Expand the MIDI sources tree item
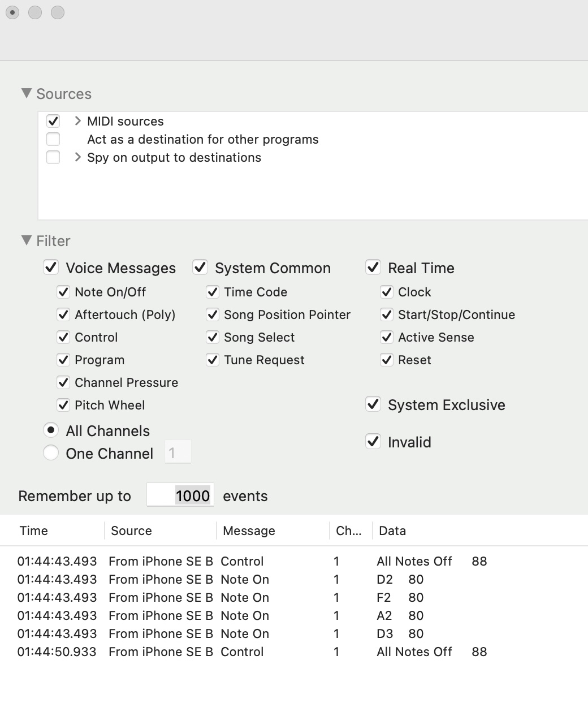The image size is (588, 707). coord(78,121)
